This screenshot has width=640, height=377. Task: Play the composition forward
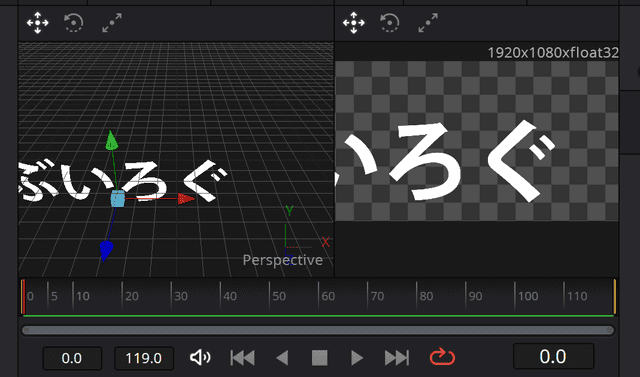(x=357, y=358)
